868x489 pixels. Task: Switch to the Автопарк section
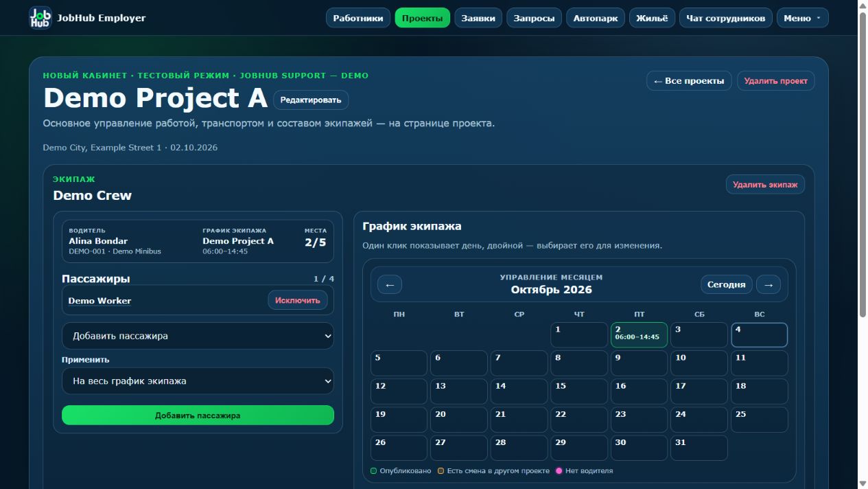tap(596, 18)
